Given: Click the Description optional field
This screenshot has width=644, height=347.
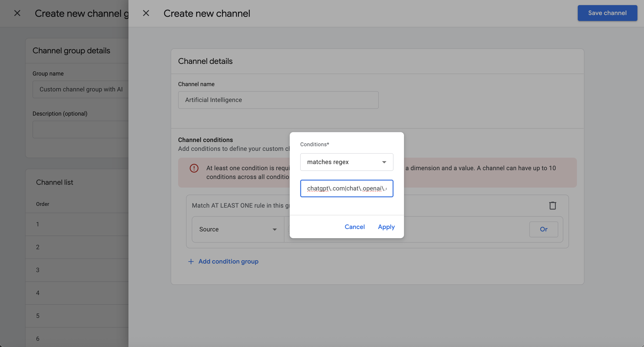Looking at the screenshot, I should click(80, 129).
